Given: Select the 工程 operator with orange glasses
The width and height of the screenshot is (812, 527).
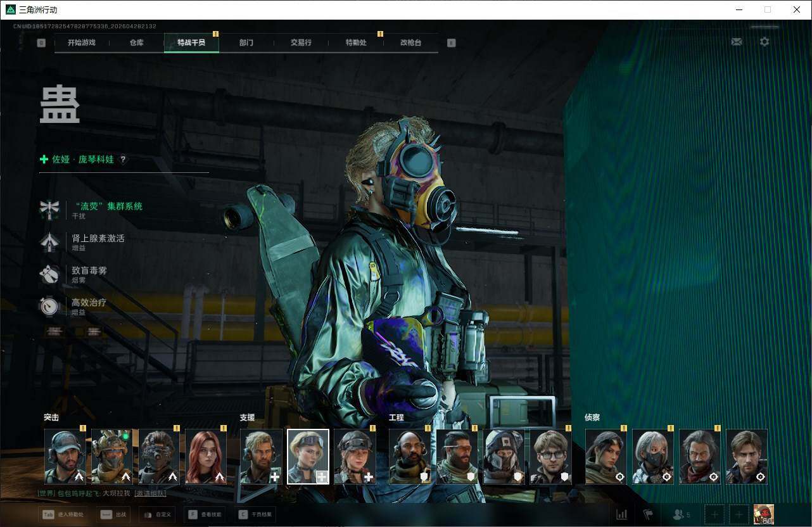Looking at the screenshot, I should click(457, 457).
